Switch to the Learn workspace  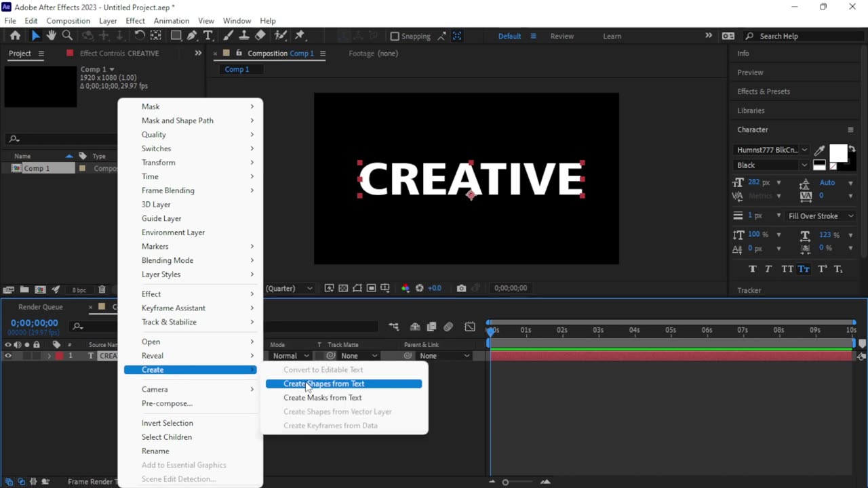612,36
